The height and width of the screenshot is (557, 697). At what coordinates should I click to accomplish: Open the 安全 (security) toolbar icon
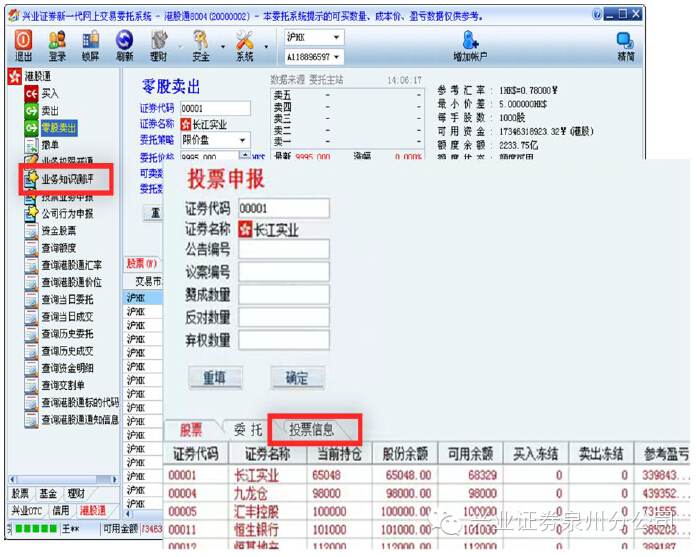tap(200, 45)
